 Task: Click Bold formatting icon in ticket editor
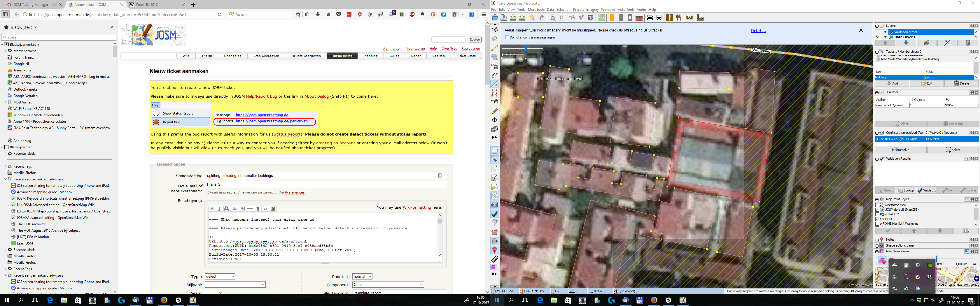pos(212,208)
